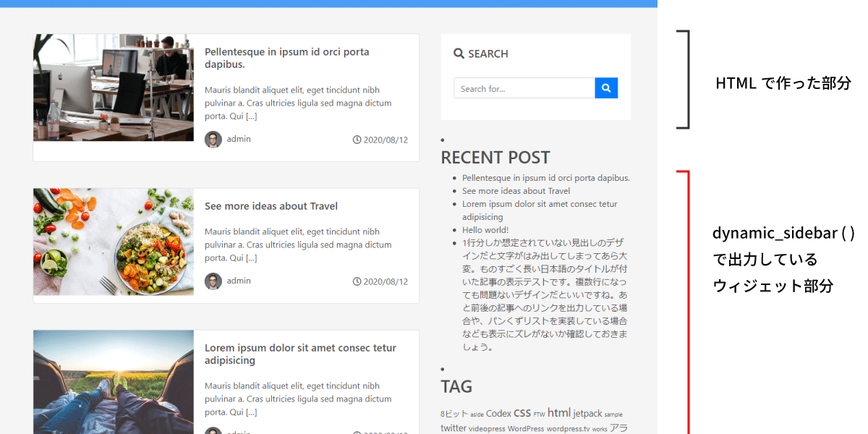
Task: Focus the 'Search for...' input field
Action: (x=524, y=88)
